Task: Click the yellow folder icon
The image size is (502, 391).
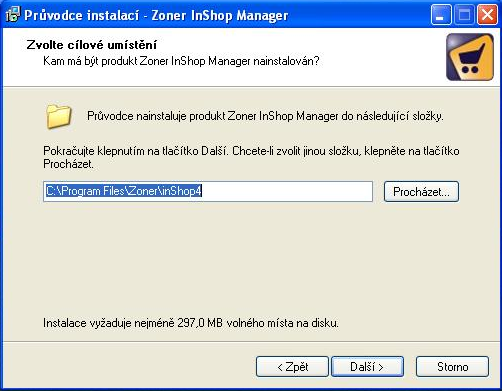Action: [x=58, y=116]
